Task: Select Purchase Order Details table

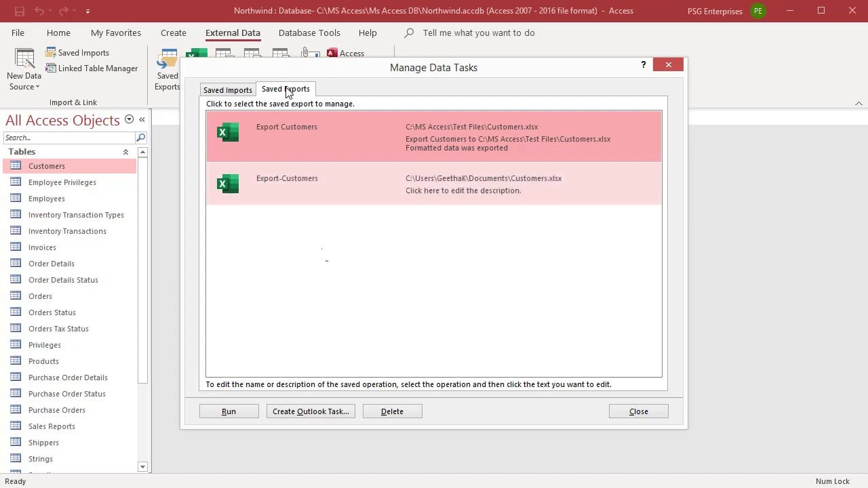Action: point(69,378)
